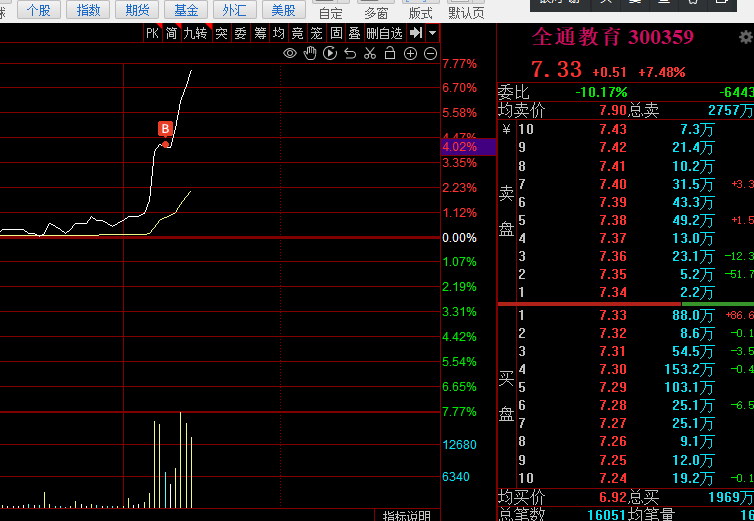Select the scissors cut tool
Image resolution: width=754 pixels, height=521 pixels.
click(x=370, y=53)
